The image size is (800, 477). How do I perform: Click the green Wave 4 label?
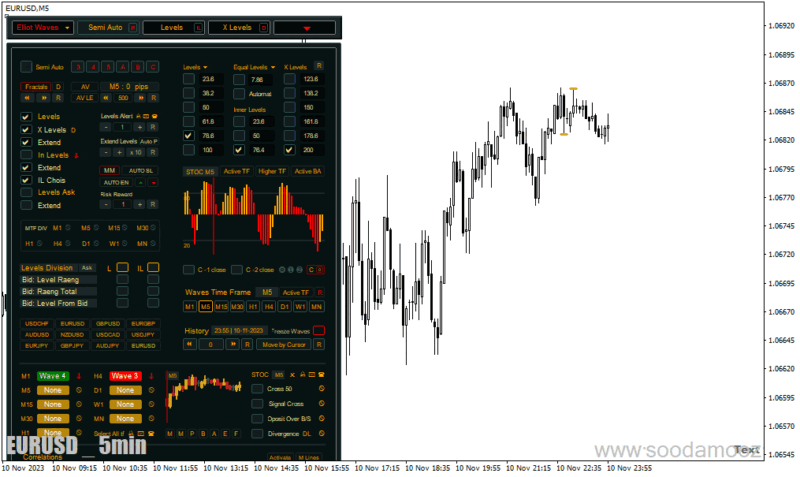53,376
